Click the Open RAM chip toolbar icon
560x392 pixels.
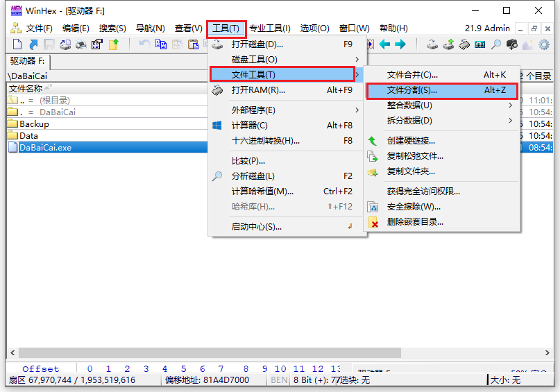click(x=464, y=44)
